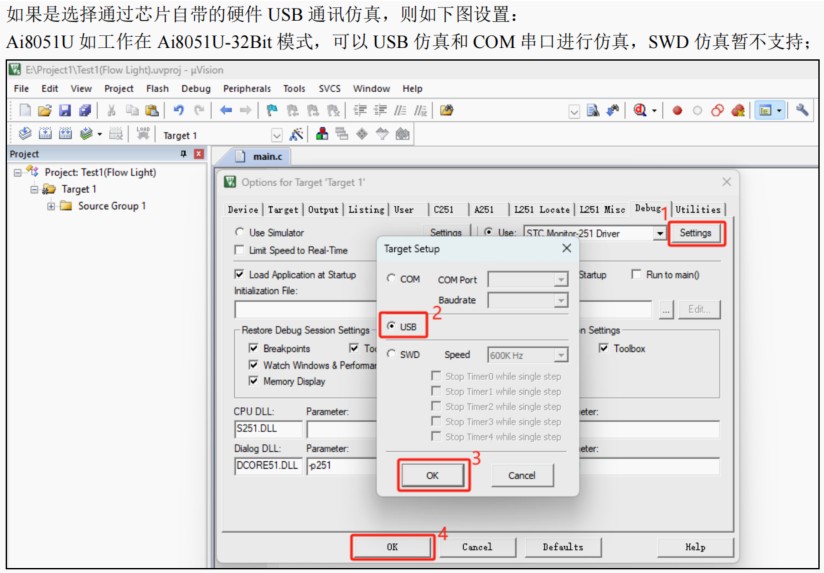Image resolution: width=824 pixels, height=573 pixels.
Task: Click the Cut scissors icon
Action: click(x=111, y=110)
